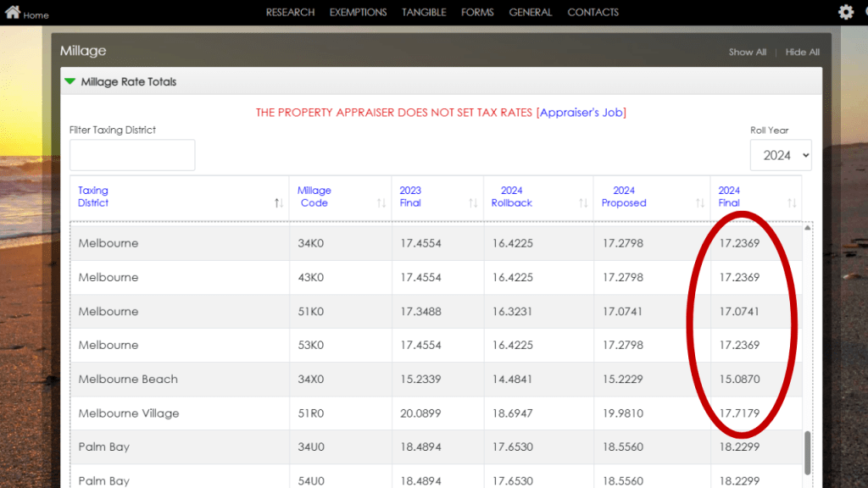Select the RESEARCH menu item

290,12
